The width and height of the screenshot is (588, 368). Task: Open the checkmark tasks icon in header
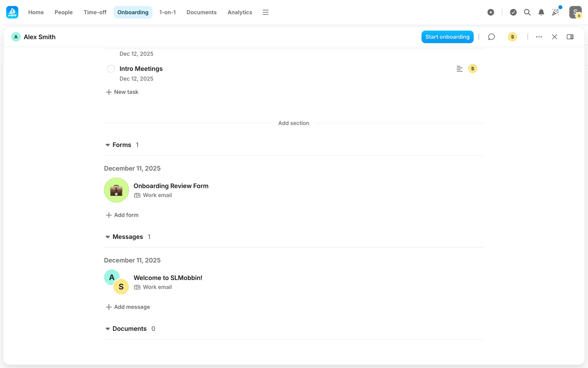click(513, 12)
